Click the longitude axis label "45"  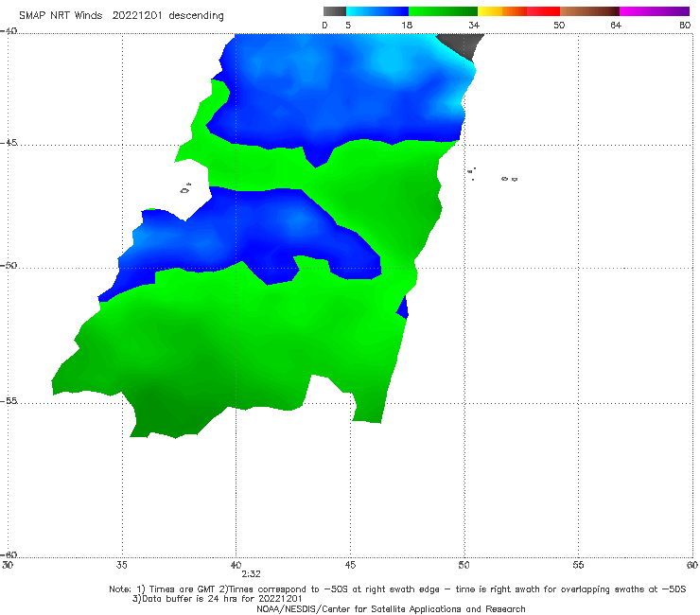pos(350,565)
